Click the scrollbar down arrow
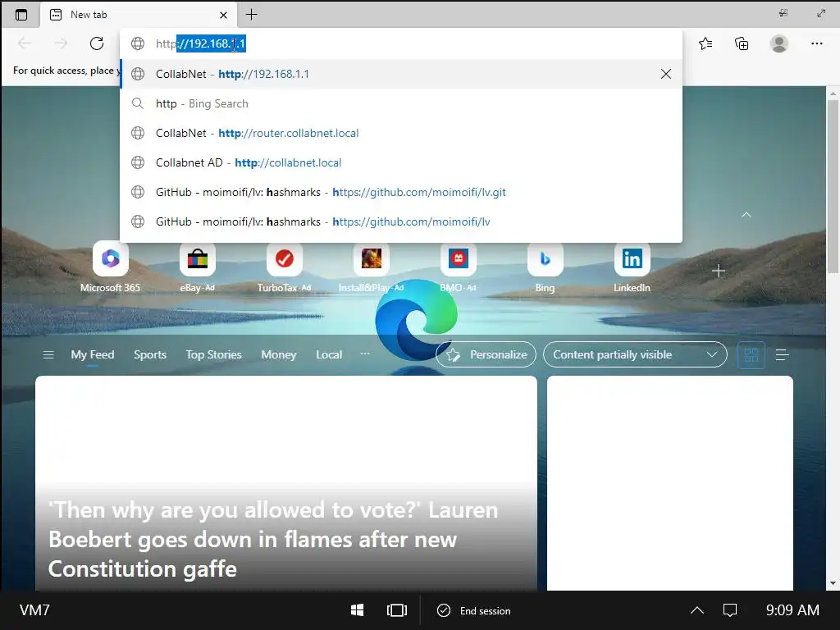The height and width of the screenshot is (630, 840). 833,583
